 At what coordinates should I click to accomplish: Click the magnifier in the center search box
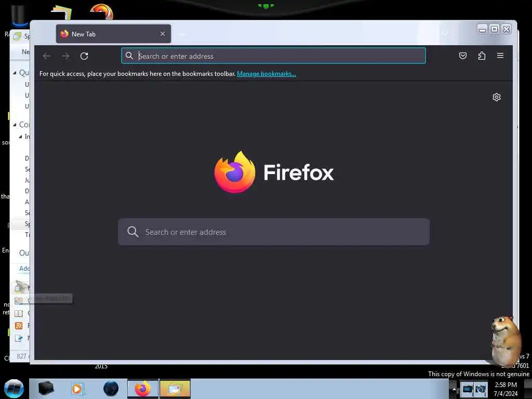coord(132,232)
